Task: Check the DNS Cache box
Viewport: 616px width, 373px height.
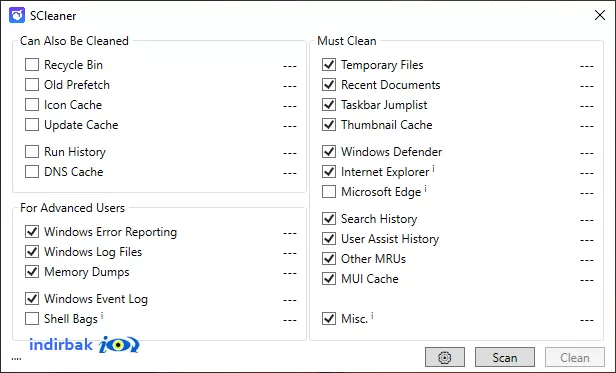Action: [x=32, y=172]
